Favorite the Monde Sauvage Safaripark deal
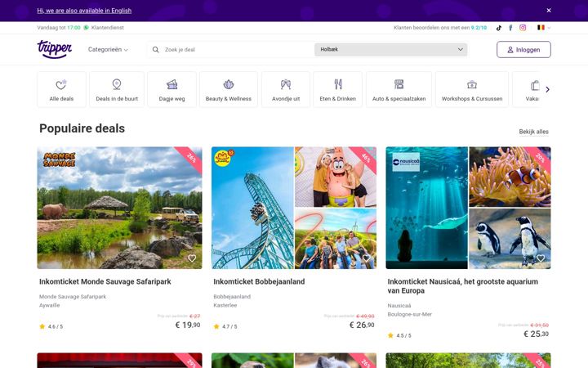 coord(192,258)
